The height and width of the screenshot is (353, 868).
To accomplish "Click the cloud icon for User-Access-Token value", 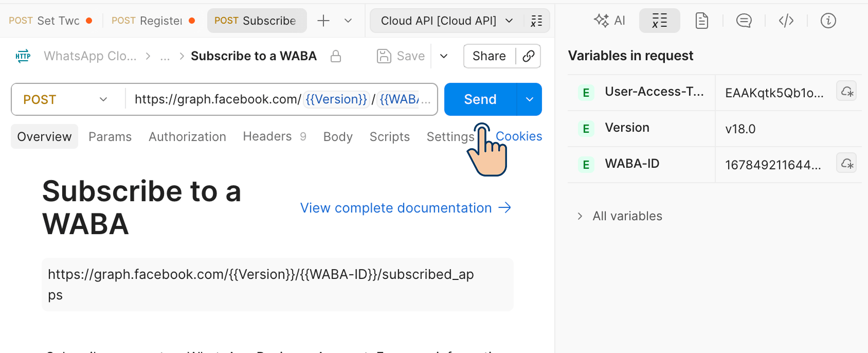I will coord(846,92).
